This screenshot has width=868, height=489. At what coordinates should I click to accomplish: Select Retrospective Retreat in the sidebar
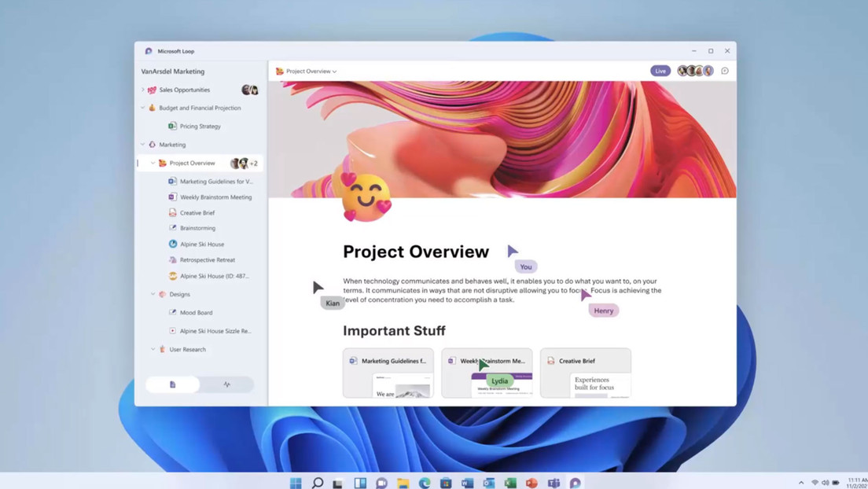pos(207,260)
